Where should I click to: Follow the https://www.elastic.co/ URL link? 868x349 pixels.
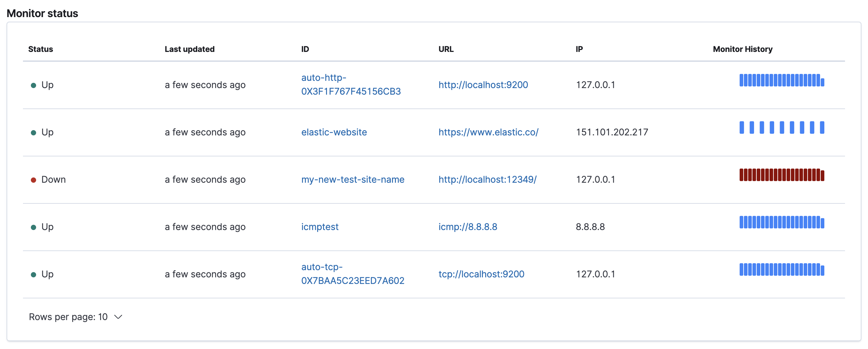coord(488,132)
